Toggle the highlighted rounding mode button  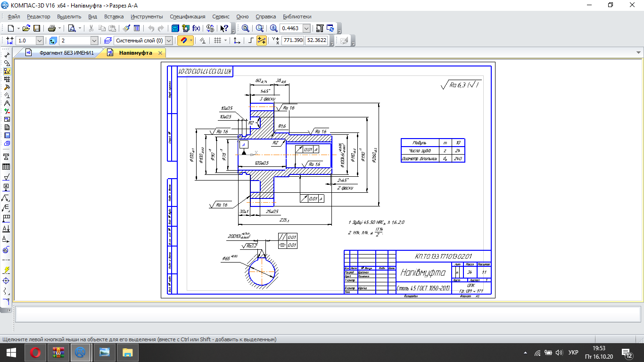point(262,41)
